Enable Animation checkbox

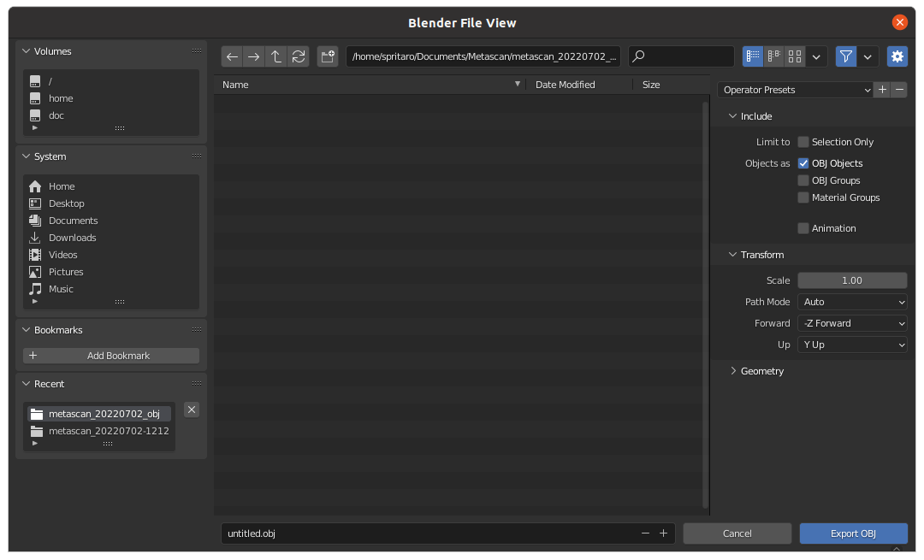(803, 228)
